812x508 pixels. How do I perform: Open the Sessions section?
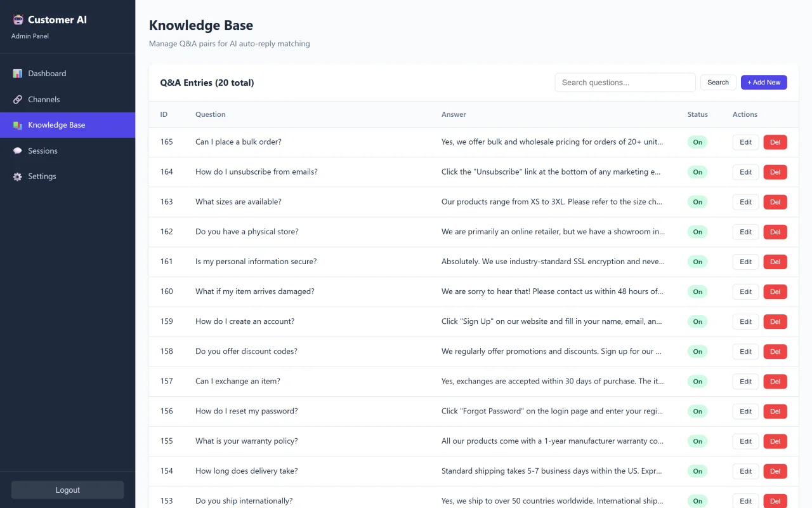(67, 151)
